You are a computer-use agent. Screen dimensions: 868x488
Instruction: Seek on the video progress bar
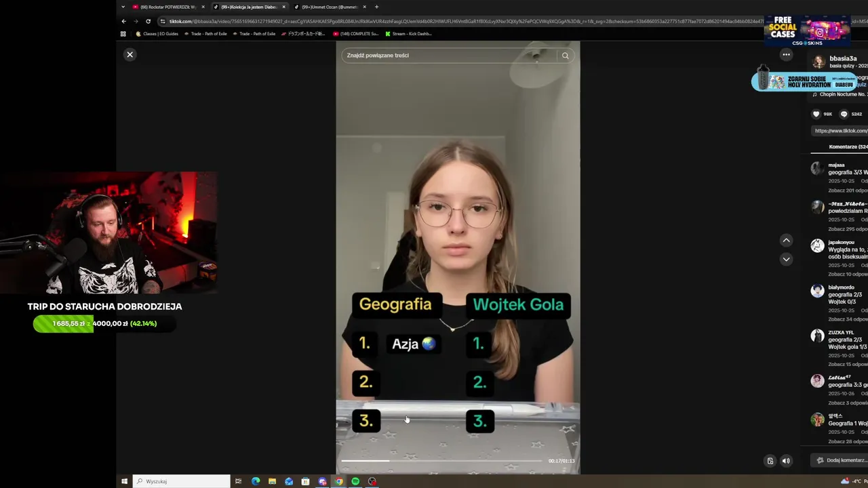coord(441,461)
